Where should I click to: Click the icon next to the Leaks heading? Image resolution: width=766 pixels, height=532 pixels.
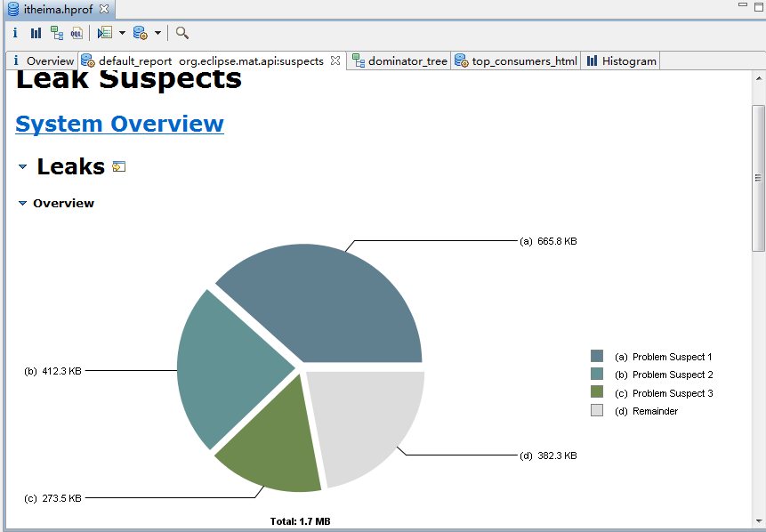pos(118,166)
